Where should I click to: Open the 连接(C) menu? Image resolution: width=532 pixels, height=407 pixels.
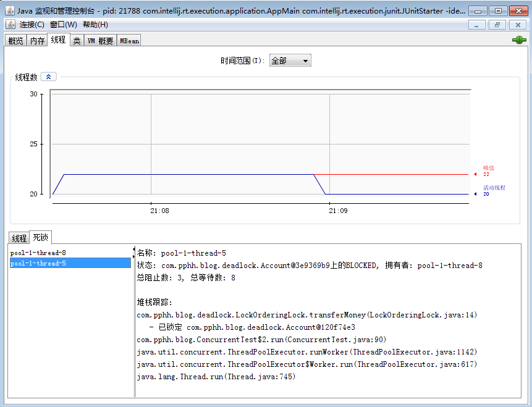(x=32, y=25)
